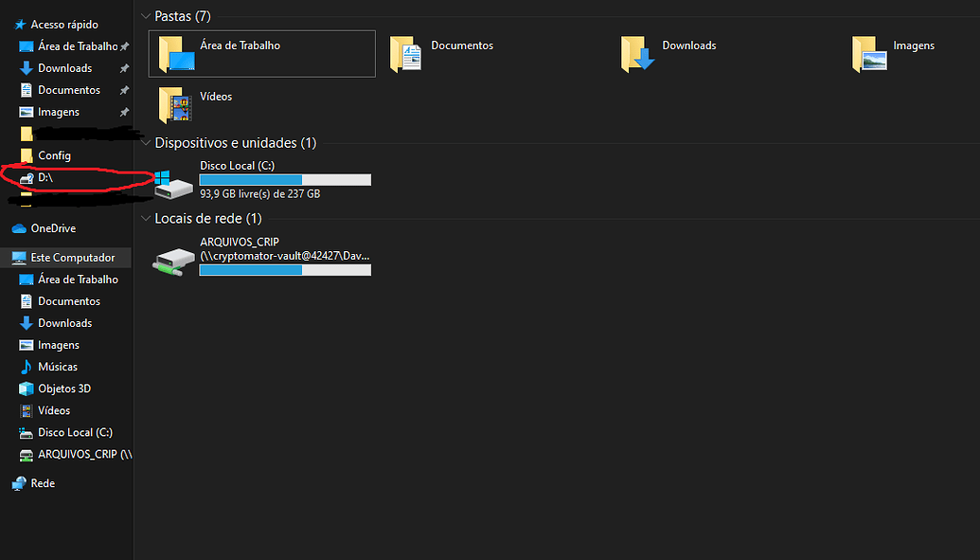Select OneDrive in the navigation pane
This screenshot has height=560, width=980.
click(53, 228)
